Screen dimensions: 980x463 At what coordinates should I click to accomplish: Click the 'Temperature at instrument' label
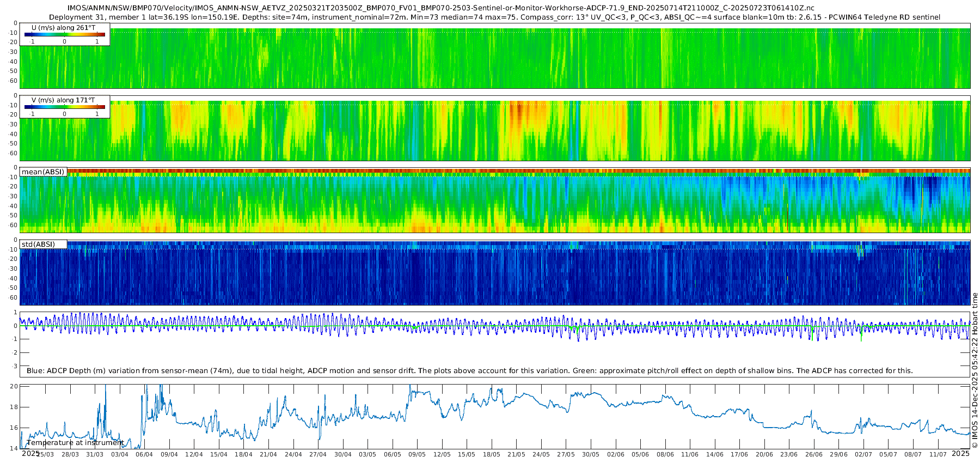click(75, 443)
